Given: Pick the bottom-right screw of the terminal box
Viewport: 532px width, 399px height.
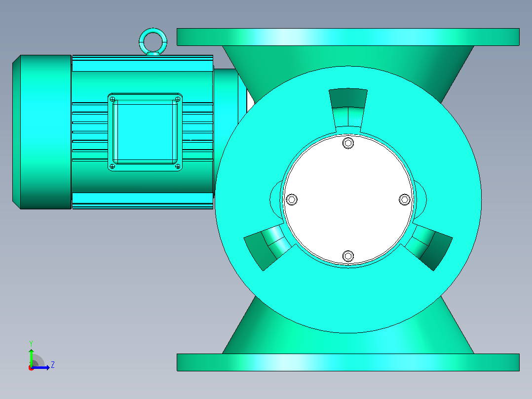Looking at the screenshot, I should point(178,166).
